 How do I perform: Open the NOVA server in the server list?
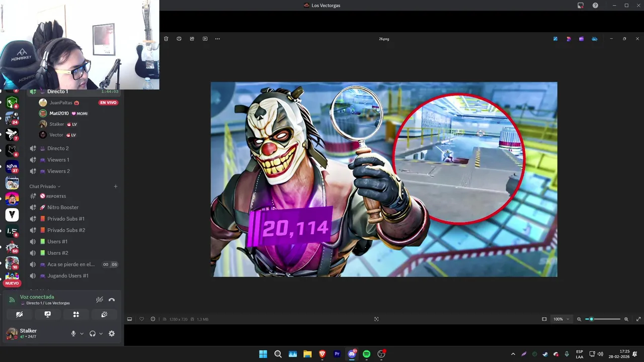coord(12,166)
